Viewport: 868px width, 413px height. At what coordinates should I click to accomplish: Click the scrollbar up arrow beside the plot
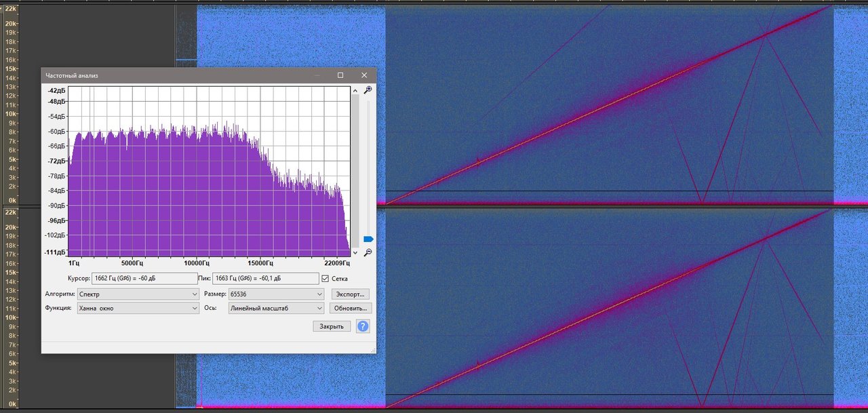point(355,90)
